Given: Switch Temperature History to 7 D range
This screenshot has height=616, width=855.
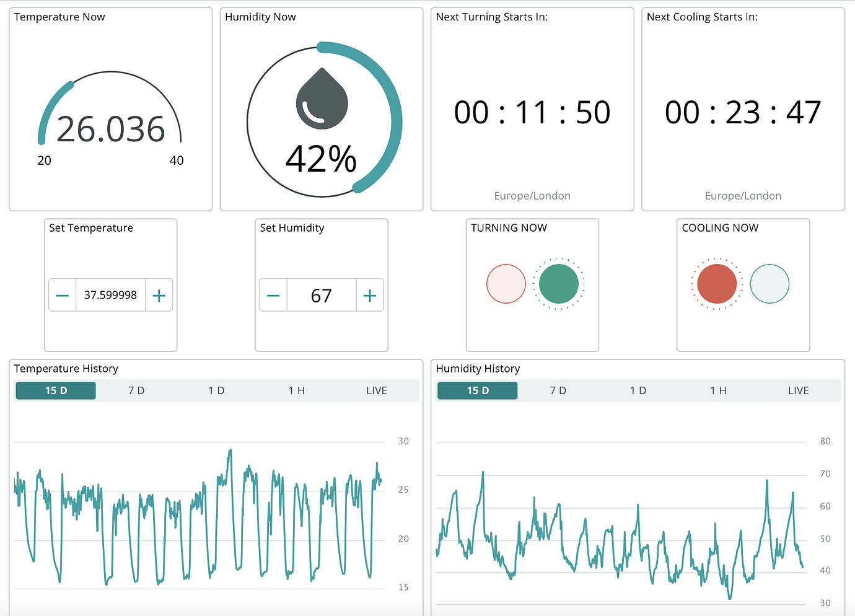Looking at the screenshot, I should point(136,390).
